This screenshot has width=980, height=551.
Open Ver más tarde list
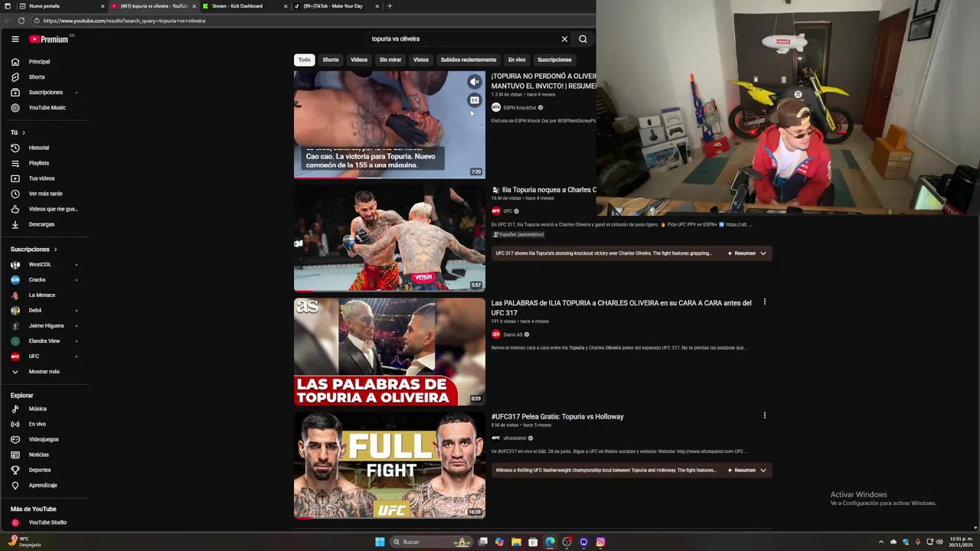[44, 194]
